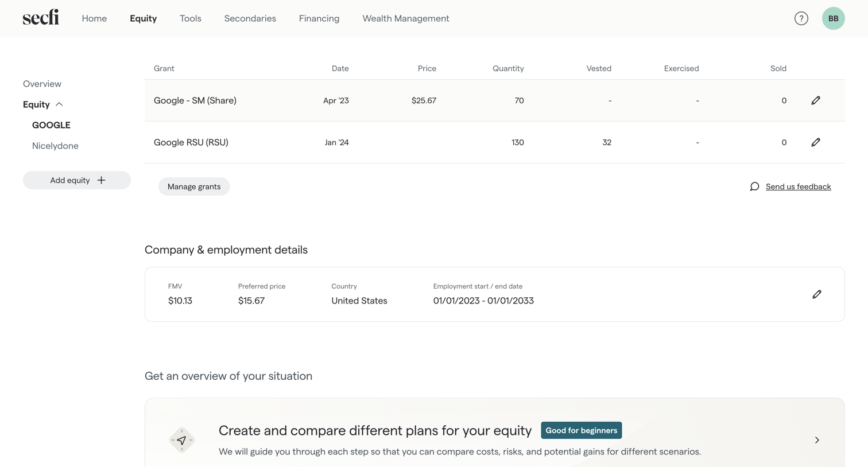Screen dimensions: 868x467
Task: Click the Good for beginners badge
Action: point(581,430)
